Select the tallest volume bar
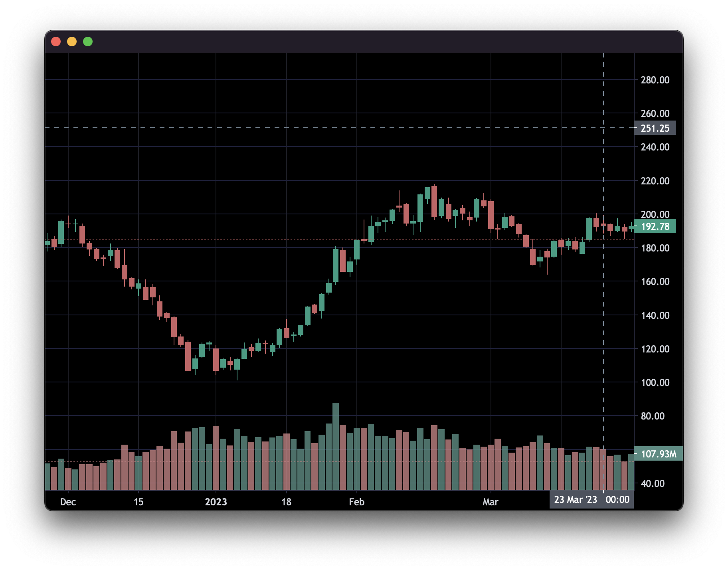The image size is (728, 570). 336,445
